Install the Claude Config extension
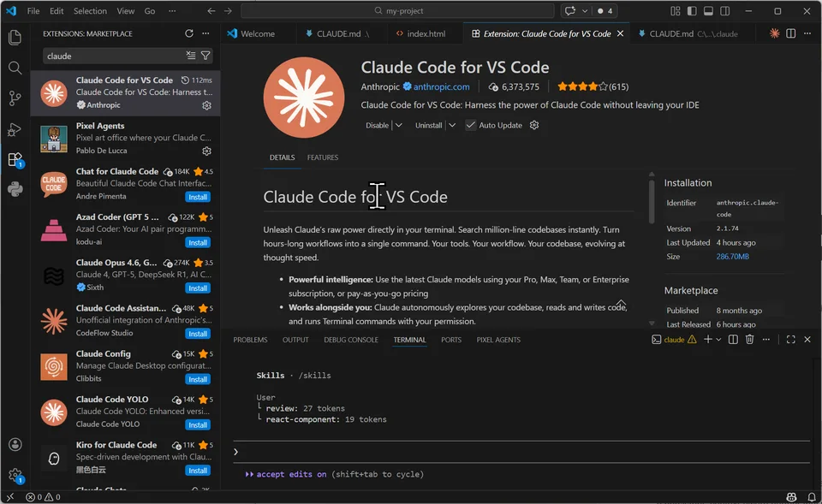 coord(198,379)
